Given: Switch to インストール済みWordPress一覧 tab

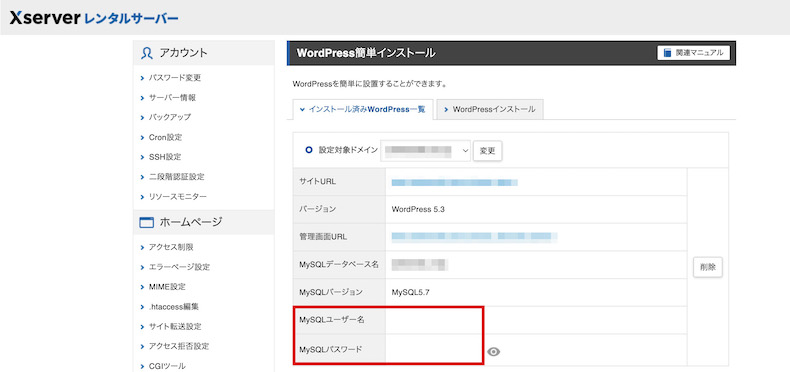Looking at the screenshot, I should pos(362,109).
